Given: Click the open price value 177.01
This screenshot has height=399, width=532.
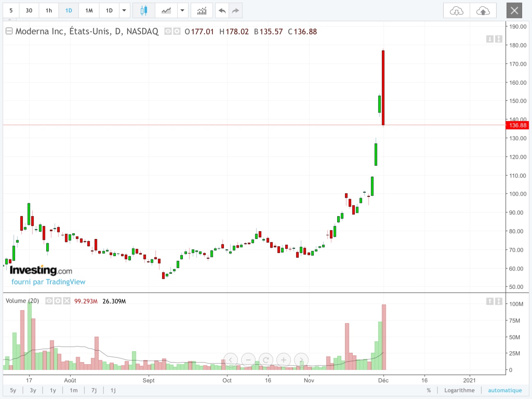Looking at the screenshot, I should (x=202, y=32).
